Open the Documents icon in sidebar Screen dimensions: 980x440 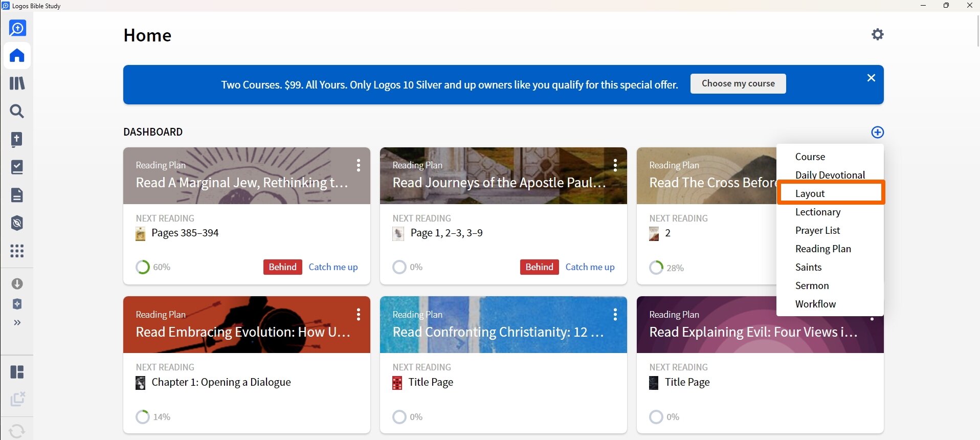click(x=17, y=195)
